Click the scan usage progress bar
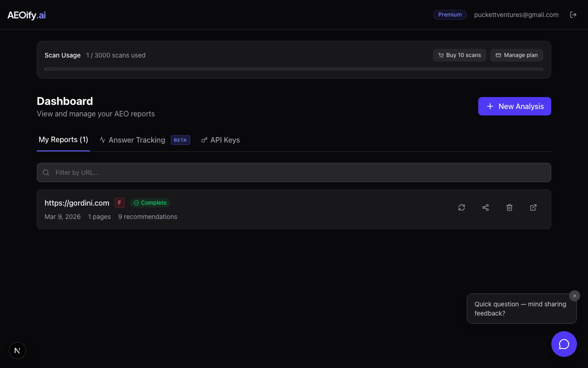 294,69
